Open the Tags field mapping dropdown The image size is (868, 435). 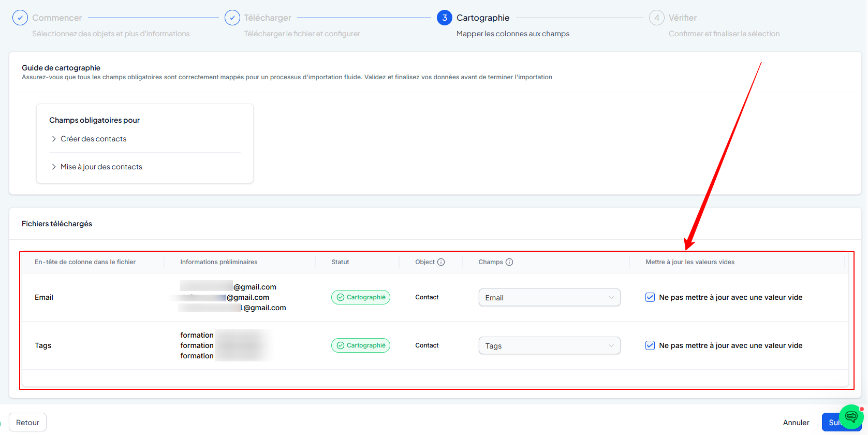pyautogui.click(x=549, y=345)
